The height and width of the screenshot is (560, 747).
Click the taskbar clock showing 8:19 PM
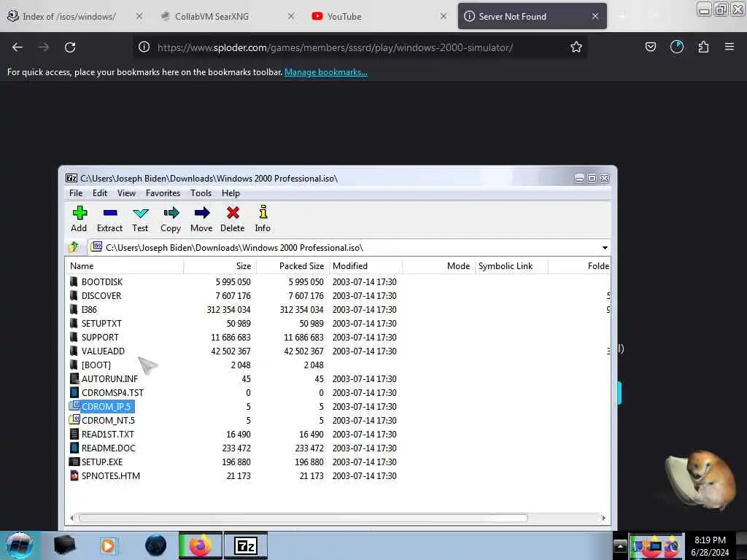710,545
